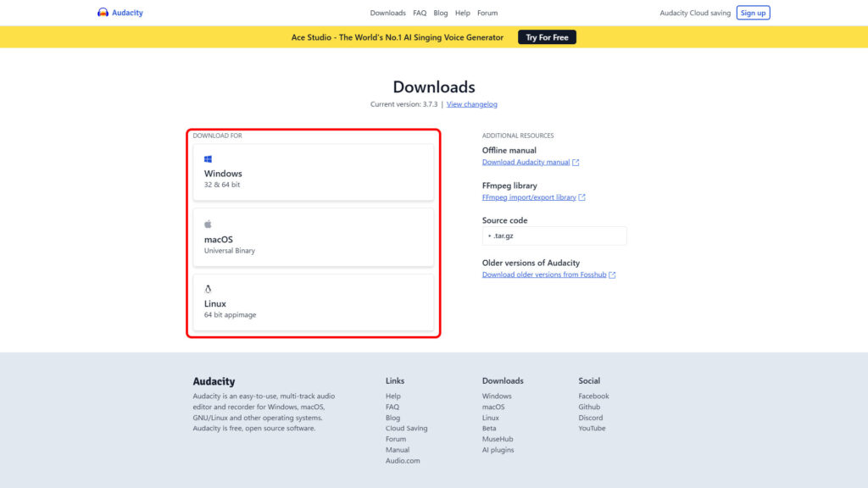Screen dimensions: 868x488
Task: Click Cloud Saving in the footer
Action: pyautogui.click(x=406, y=428)
